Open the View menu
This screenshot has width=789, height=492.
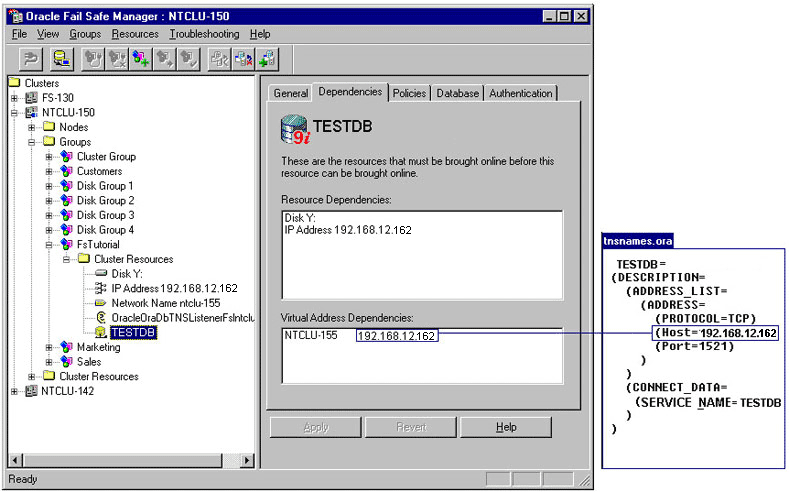point(48,34)
